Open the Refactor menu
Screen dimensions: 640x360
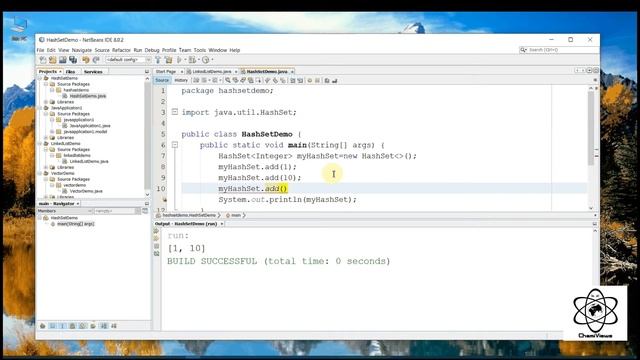point(121,50)
